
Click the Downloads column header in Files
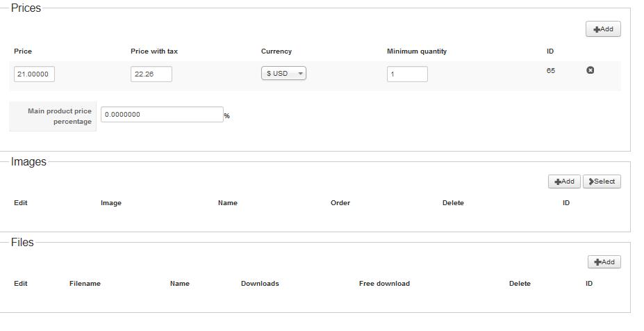[260, 284]
